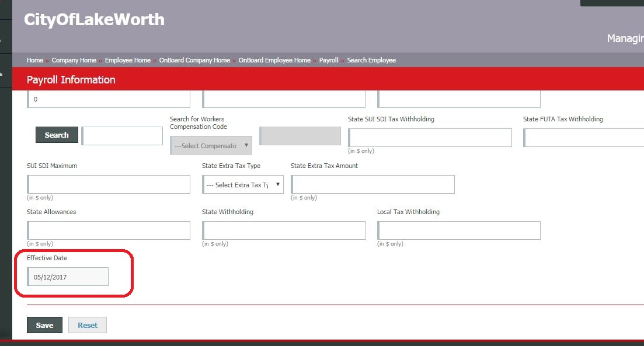Select the SUI SDI Maximum input
This screenshot has height=346, width=644.
109,184
